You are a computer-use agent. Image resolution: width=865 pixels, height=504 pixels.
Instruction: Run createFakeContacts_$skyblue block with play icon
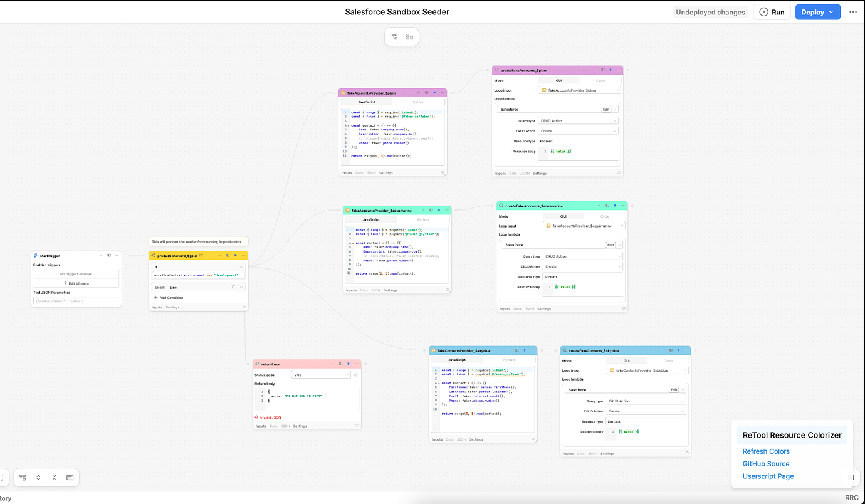[x=678, y=350]
